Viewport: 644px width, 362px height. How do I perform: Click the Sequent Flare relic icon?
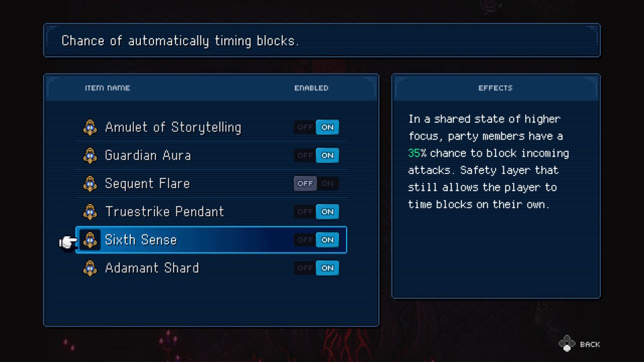pos(90,184)
